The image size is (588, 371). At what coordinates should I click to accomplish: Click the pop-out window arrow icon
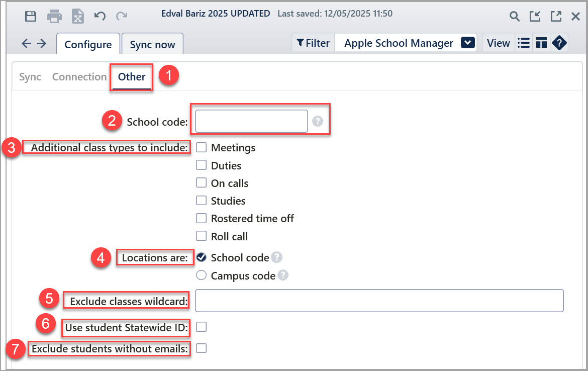556,17
